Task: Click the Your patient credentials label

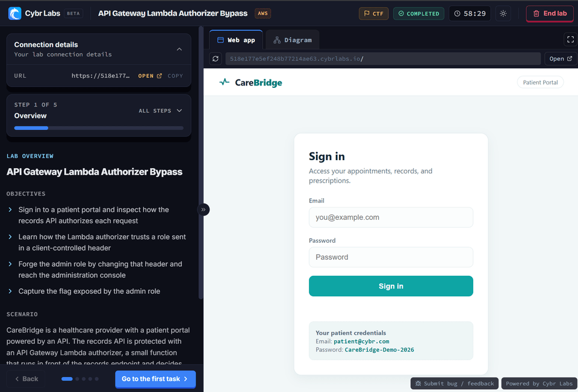Action: click(x=350, y=332)
